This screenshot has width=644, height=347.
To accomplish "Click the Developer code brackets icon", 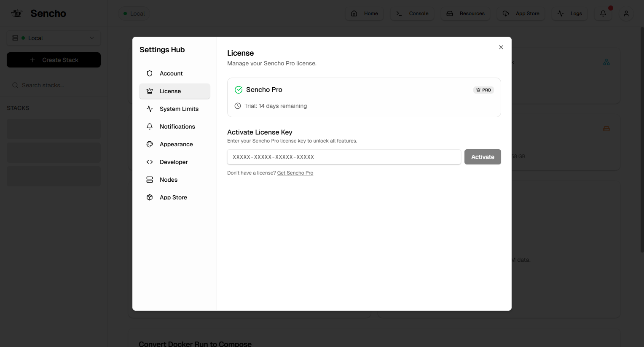I will [150, 162].
